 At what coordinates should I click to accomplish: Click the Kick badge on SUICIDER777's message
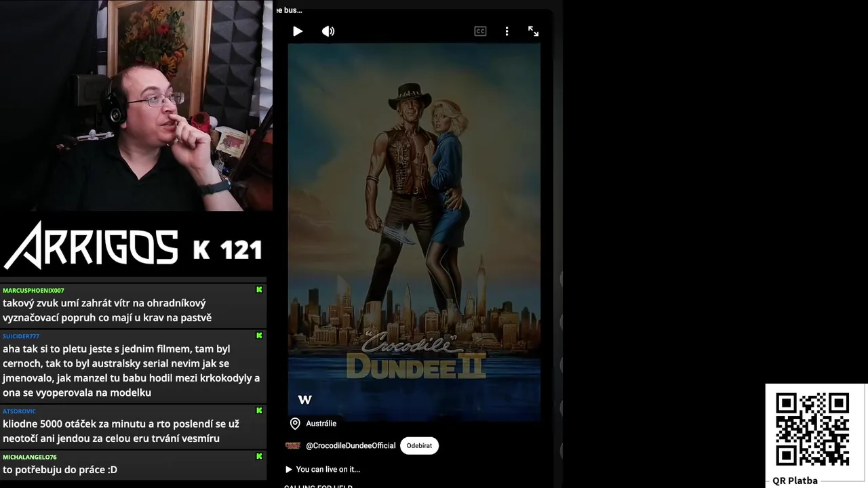pyautogui.click(x=259, y=335)
